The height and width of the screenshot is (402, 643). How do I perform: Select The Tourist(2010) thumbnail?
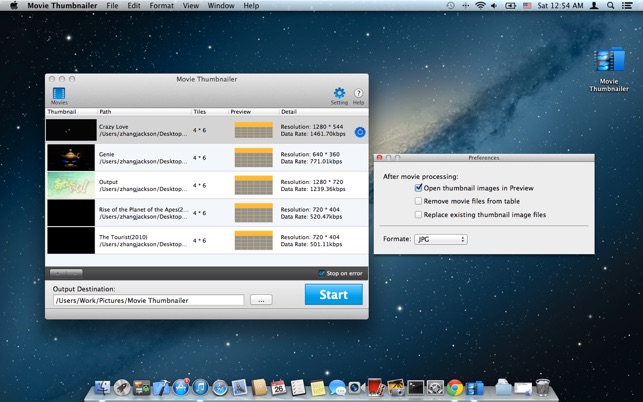pyautogui.click(x=71, y=240)
